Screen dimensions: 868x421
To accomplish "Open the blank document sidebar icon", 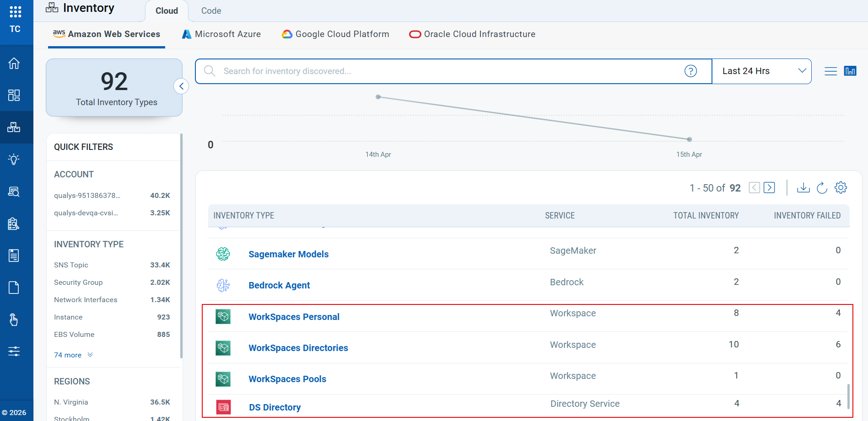I will [14, 288].
